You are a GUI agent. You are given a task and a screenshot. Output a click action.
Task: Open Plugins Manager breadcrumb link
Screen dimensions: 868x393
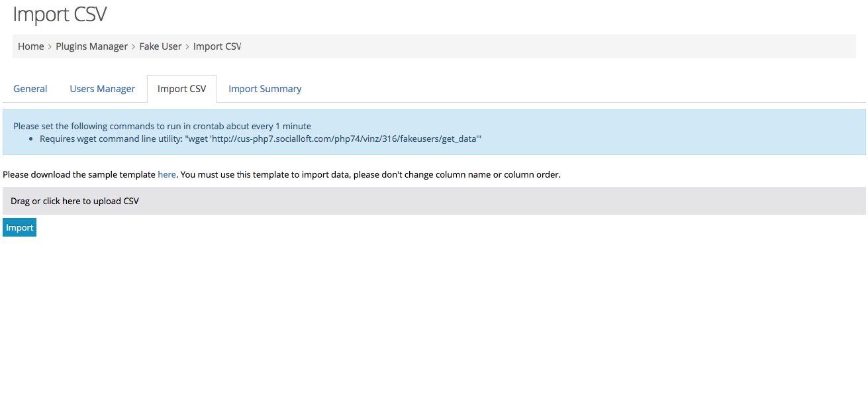coord(92,46)
